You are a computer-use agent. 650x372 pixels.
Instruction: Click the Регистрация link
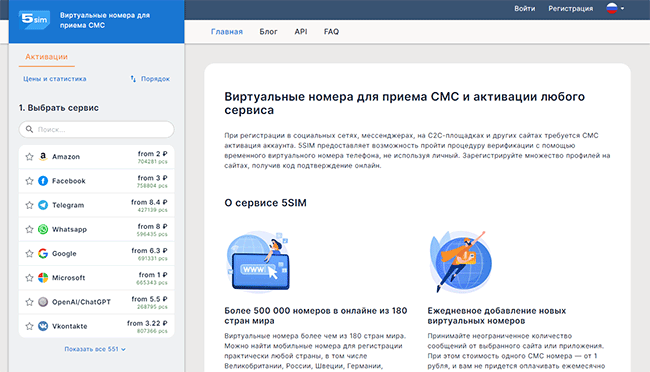pos(570,8)
